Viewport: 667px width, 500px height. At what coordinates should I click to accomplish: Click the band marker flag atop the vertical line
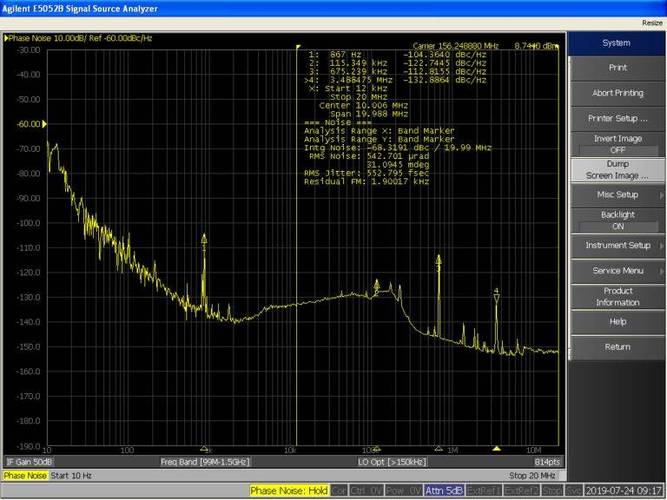298,47
